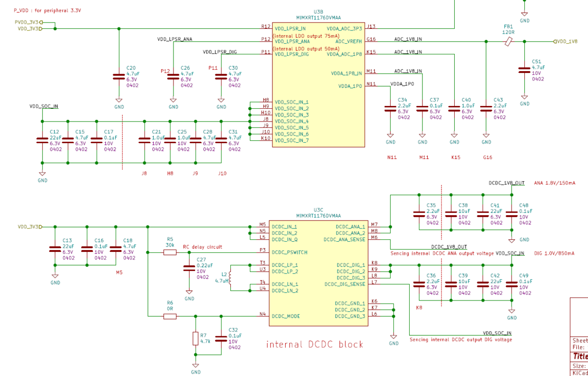Click pin number J13 on U3B
Image resolution: width=588 pixels, height=376 pixels.
click(371, 26)
